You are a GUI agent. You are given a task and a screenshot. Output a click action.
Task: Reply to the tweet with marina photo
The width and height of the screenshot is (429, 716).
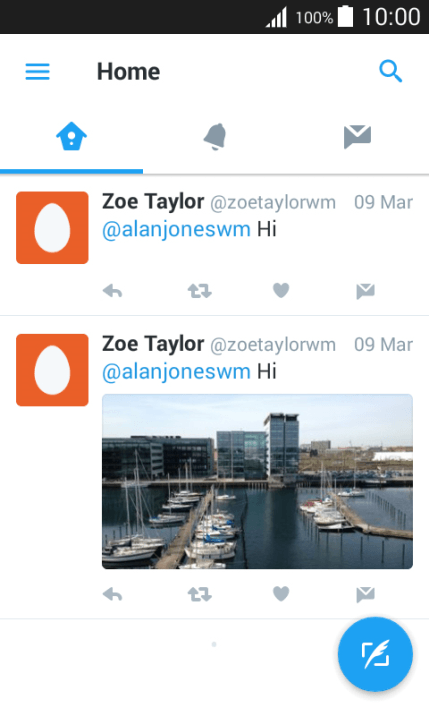pos(112,594)
